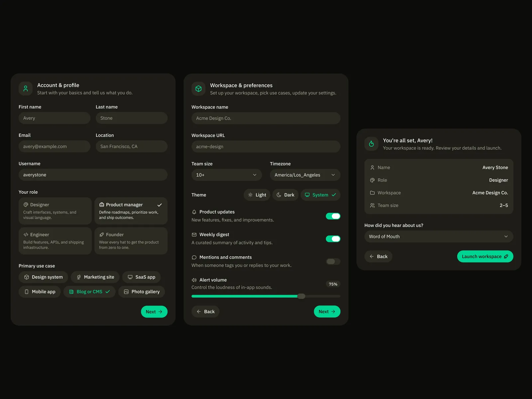Disable the Weekly digest switch

coord(333,239)
